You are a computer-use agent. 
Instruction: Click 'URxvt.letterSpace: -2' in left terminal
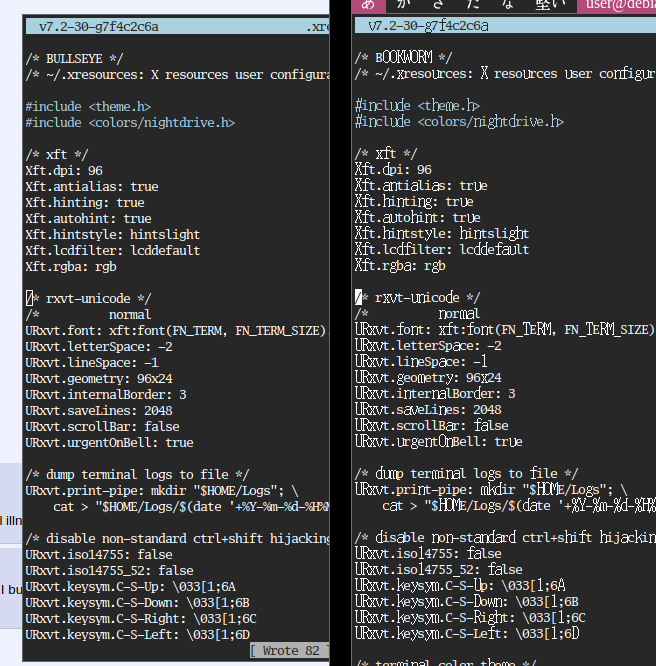click(99, 347)
